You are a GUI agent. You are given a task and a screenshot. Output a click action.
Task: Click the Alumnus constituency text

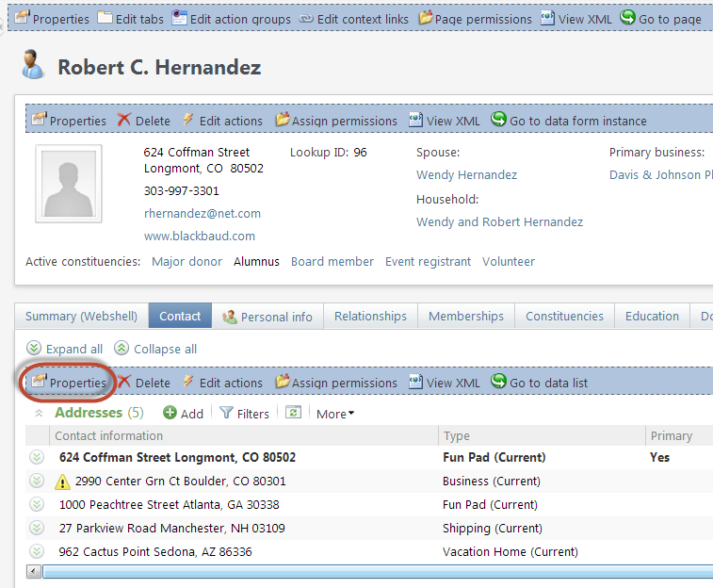256,261
